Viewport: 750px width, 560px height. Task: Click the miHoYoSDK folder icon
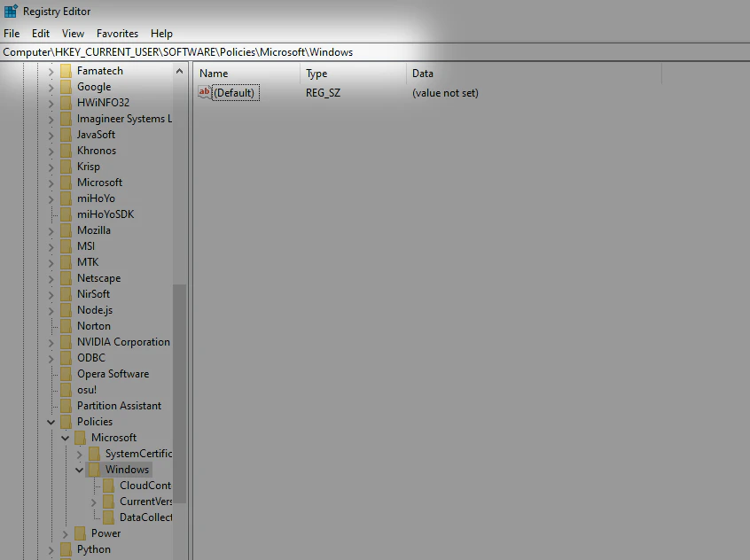click(x=66, y=214)
